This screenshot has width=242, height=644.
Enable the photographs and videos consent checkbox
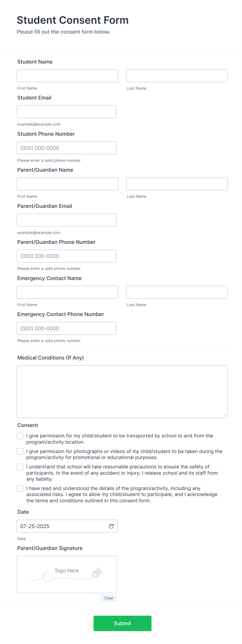coord(20,451)
